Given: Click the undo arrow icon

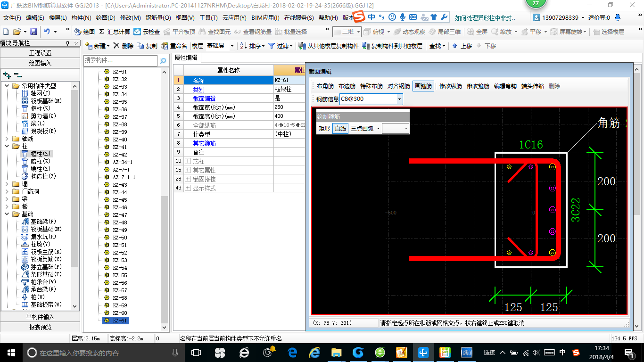Looking at the screenshot, I should point(47,32).
